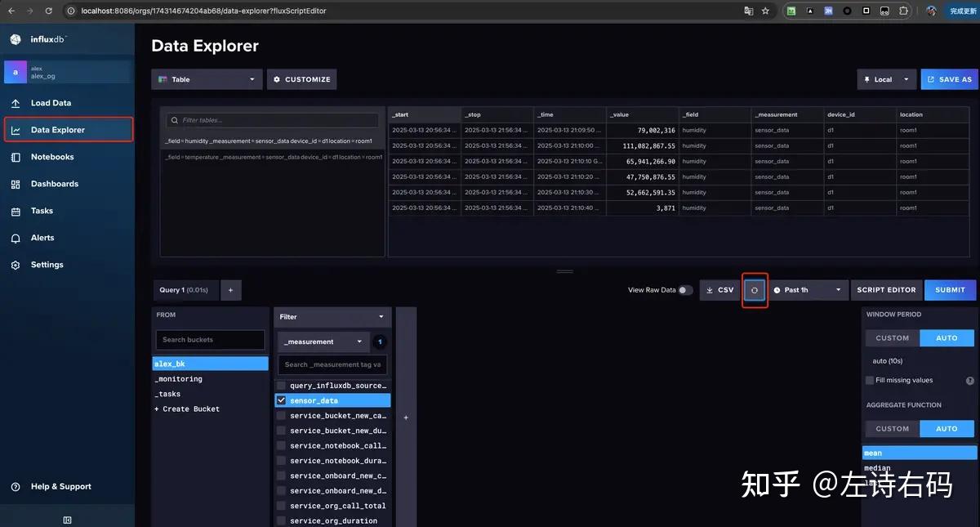
Task: Open the Script Editor
Action: [x=886, y=290]
